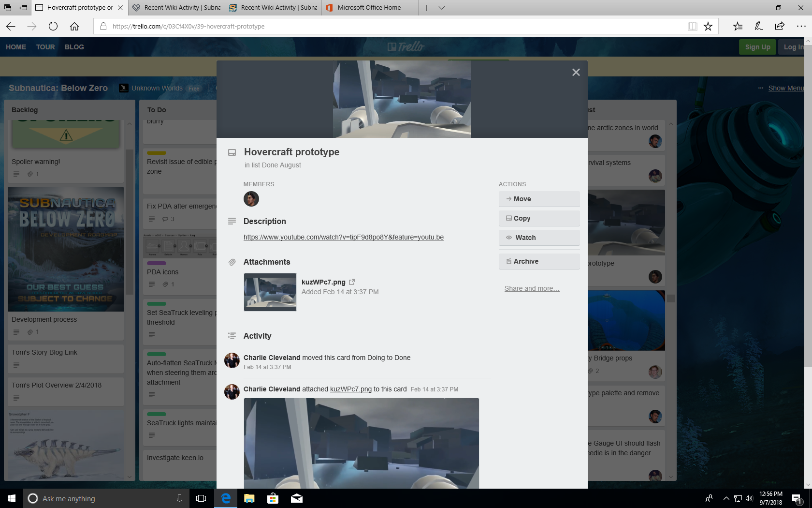
Task: Click the Copy action button
Action: coord(539,218)
